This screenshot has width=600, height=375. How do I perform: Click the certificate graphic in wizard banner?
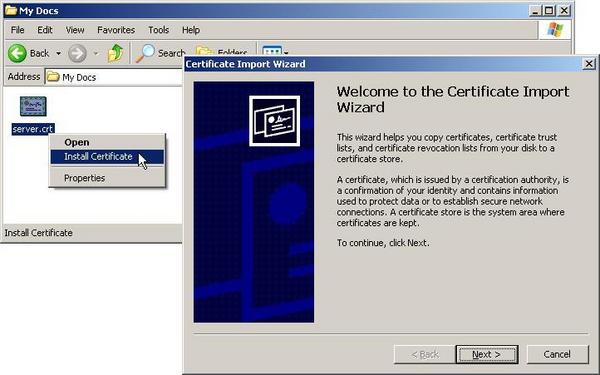(x=274, y=121)
